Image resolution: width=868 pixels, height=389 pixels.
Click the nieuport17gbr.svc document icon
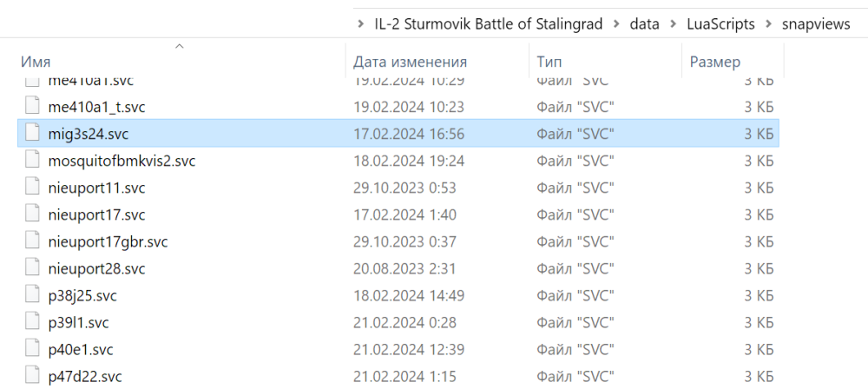[32, 241]
